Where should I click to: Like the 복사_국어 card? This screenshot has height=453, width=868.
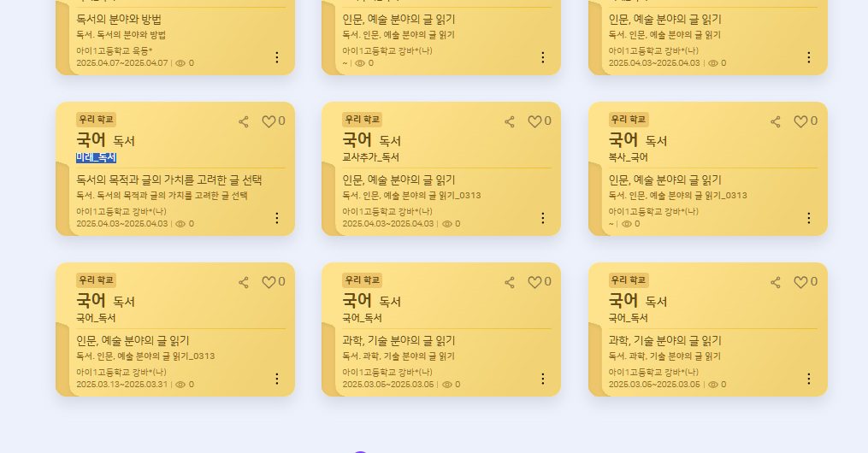[801, 121]
